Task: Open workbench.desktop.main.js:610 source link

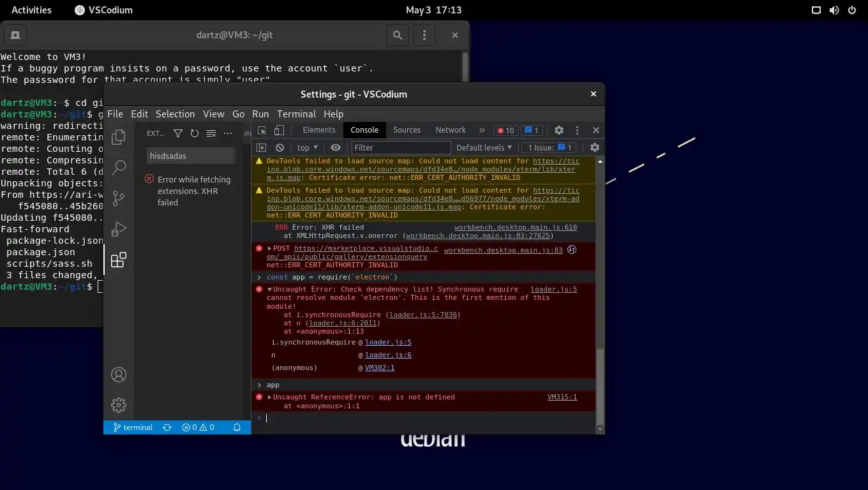Action: (x=516, y=227)
